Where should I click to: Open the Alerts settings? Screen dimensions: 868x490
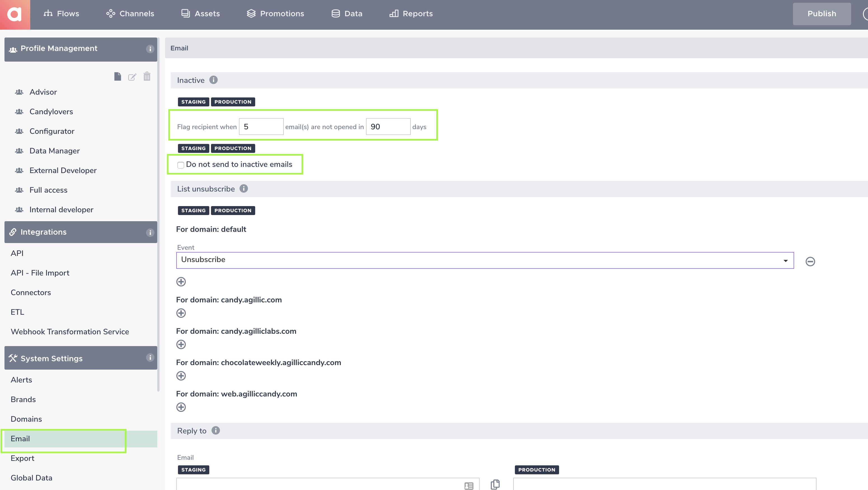point(21,380)
